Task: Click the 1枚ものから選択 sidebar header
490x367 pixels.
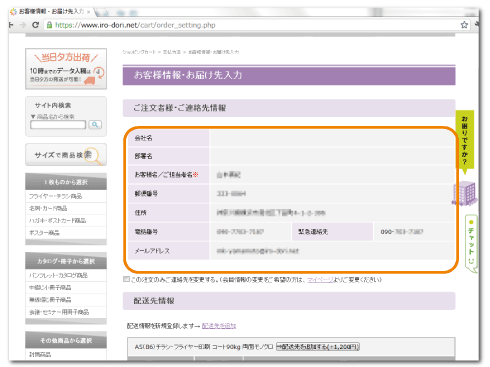Action: 66,182
